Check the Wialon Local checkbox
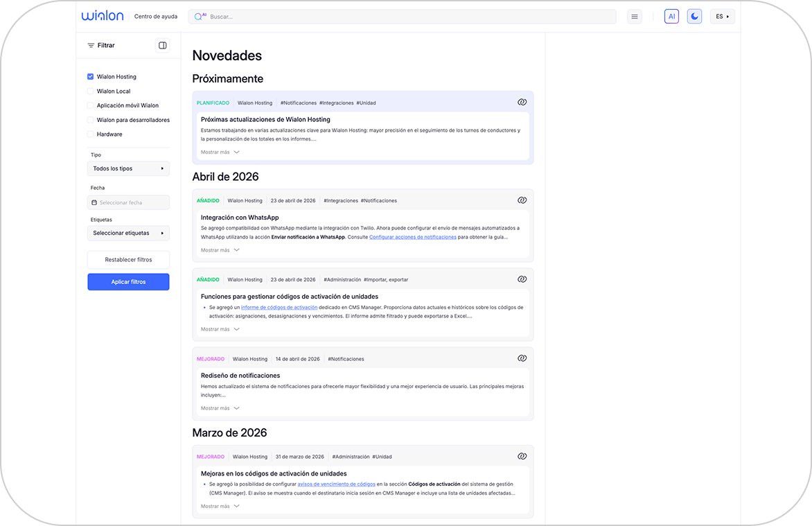Viewport: 812px width, 526px height. click(91, 91)
